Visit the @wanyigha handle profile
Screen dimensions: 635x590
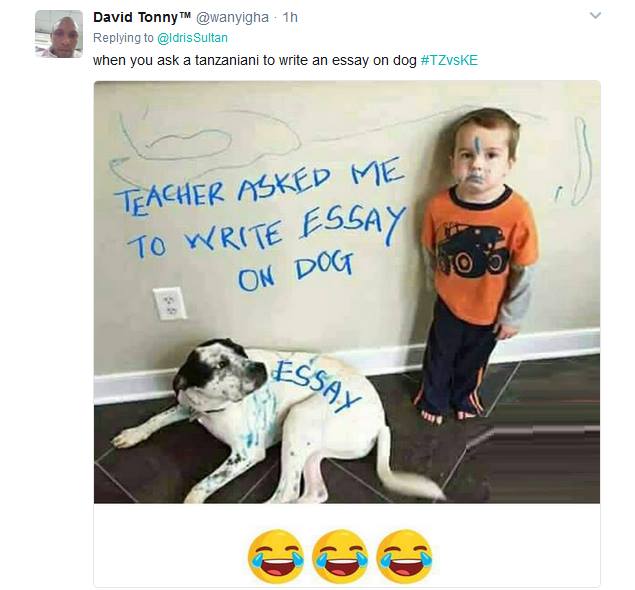tap(232, 17)
